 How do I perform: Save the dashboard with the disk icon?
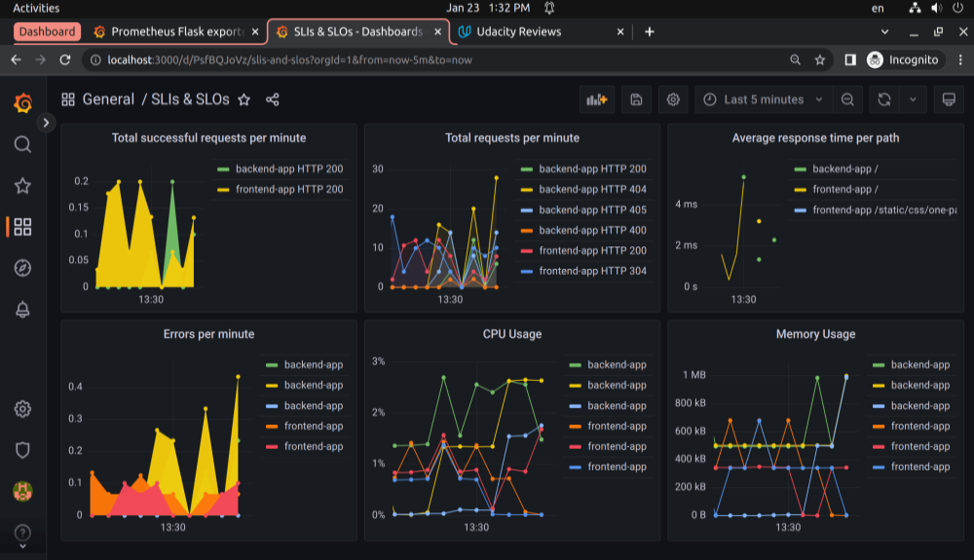coord(636,99)
